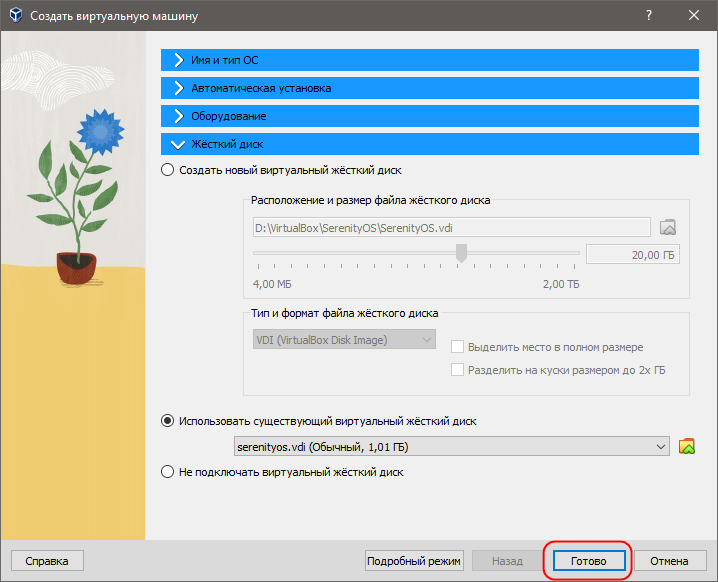Viewport: 718px width, 582px height.
Task: Click the 'Готово' button
Action: pos(588,561)
